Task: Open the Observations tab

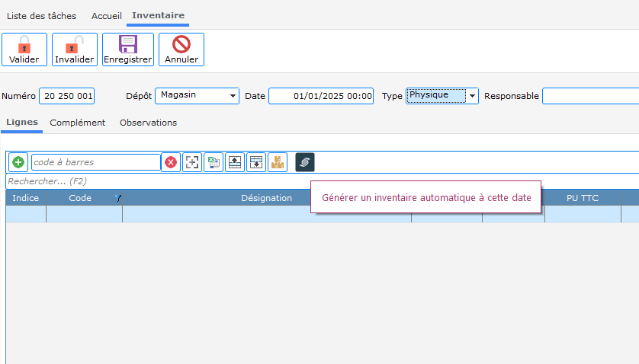Action: (148, 123)
